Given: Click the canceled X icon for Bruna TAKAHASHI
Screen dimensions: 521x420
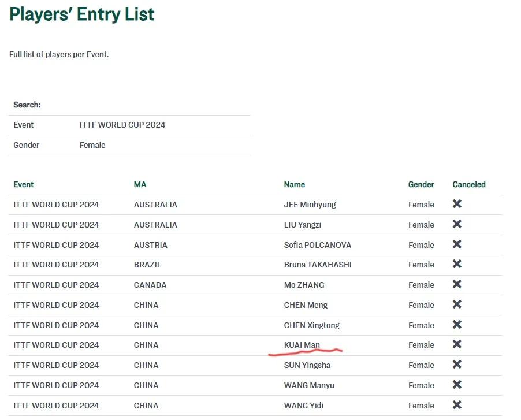Looking at the screenshot, I should (x=457, y=264).
